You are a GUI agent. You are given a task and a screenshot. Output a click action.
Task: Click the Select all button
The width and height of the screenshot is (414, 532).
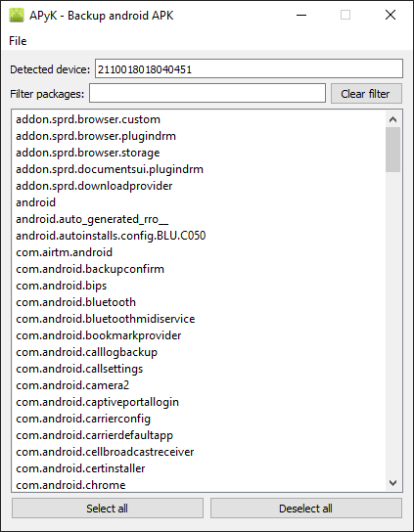point(108,508)
